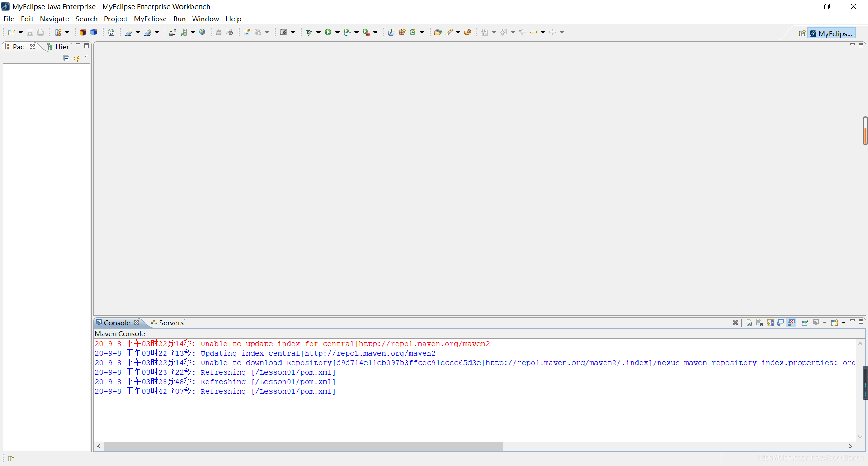Open the Window menu
The image size is (868, 466).
(206, 19)
